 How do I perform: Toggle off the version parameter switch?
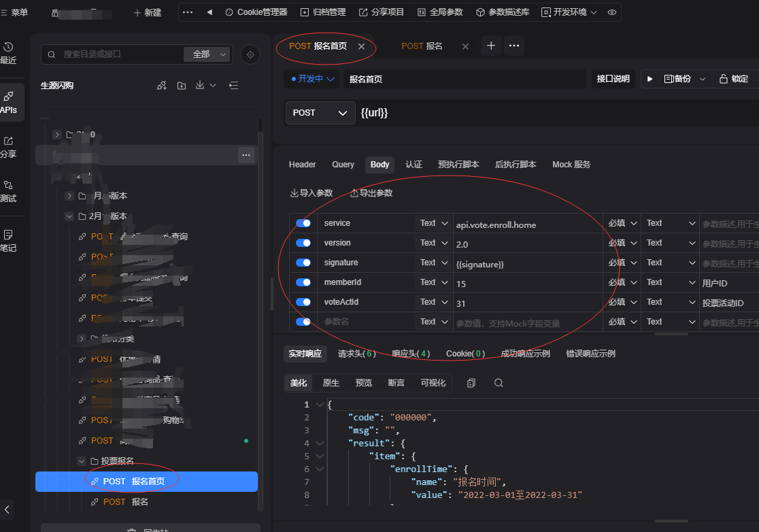pyautogui.click(x=303, y=243)
